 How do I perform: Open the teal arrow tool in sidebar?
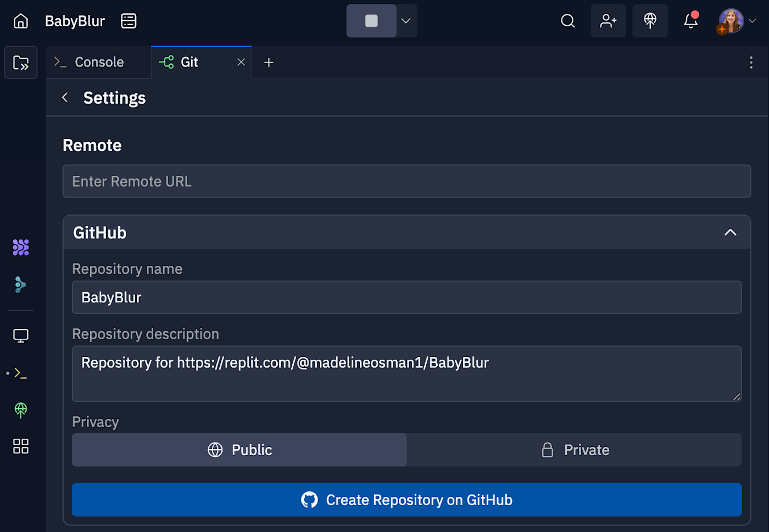[21, 284]
